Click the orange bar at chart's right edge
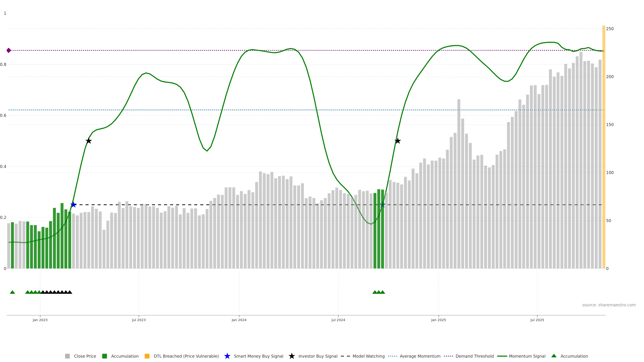 point(604,150)
